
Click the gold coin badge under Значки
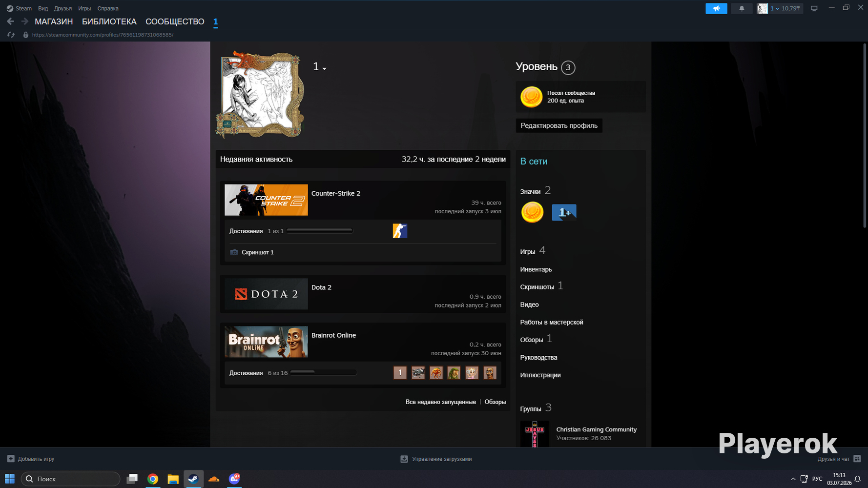coord(532,212)
